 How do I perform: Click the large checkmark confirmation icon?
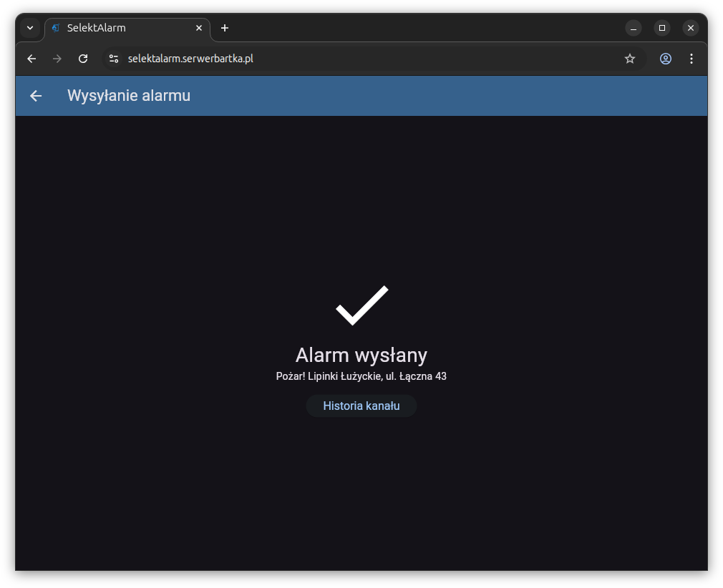click(361, 305)
